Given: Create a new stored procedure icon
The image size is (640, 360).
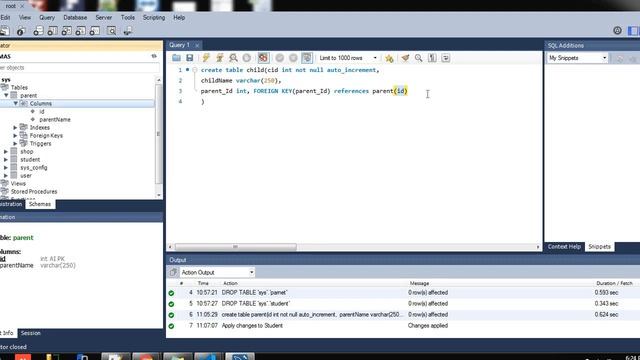Looking at the screenshot, I should pyautogui.click(x=80, y=31).
